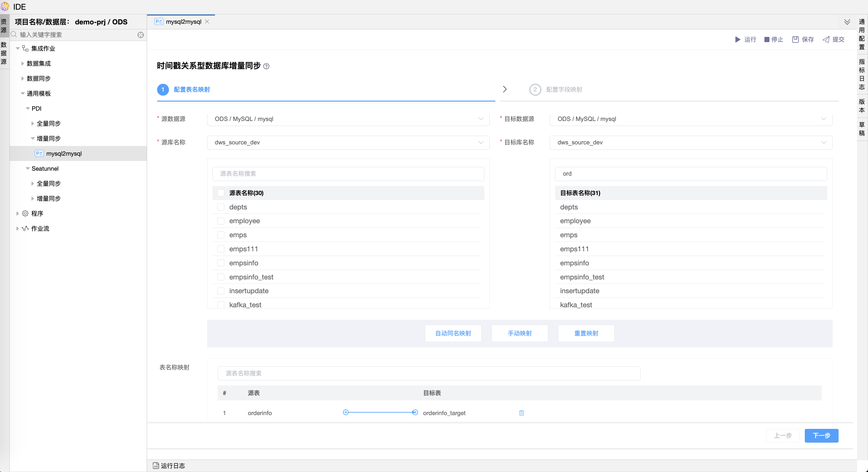This screenshot has width=868, height=472.
Task: Open the 版本 panel on right sidebar
Action: pos(862,105)
